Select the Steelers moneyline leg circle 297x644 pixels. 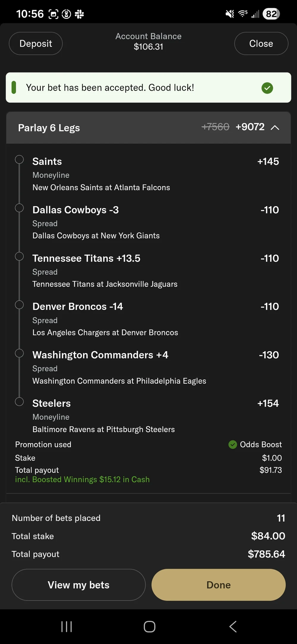[x=19, y=401]
